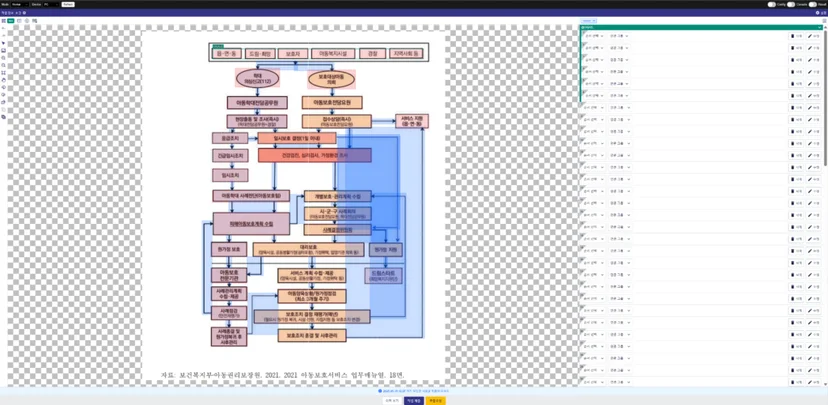Toggle the Result switch in top bar

coord(813,4)
